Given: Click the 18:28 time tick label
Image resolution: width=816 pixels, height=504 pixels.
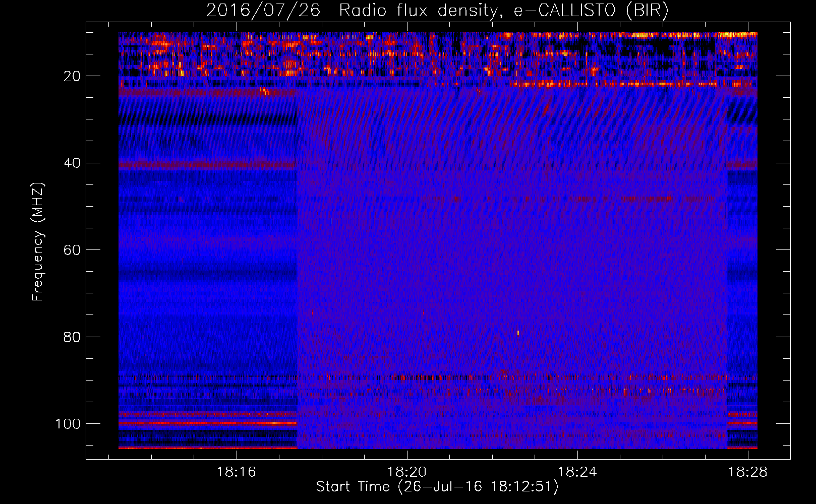Looking at the screenshot, I should (747, 472).
